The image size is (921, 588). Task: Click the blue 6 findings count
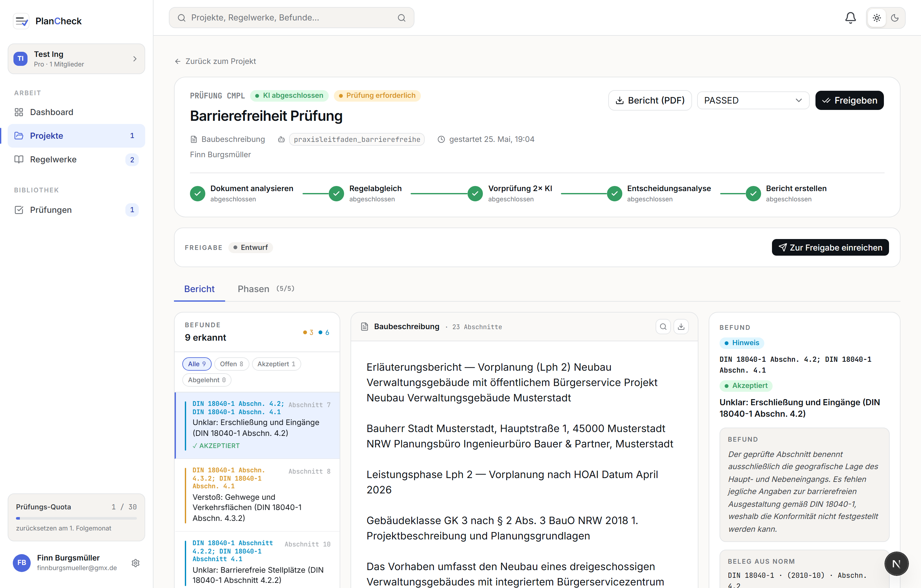[324, 332]
